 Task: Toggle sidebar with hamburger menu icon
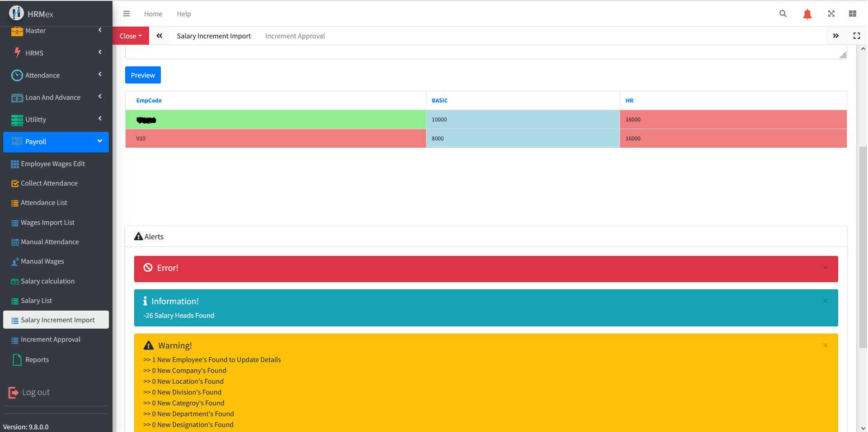(127, 14)
